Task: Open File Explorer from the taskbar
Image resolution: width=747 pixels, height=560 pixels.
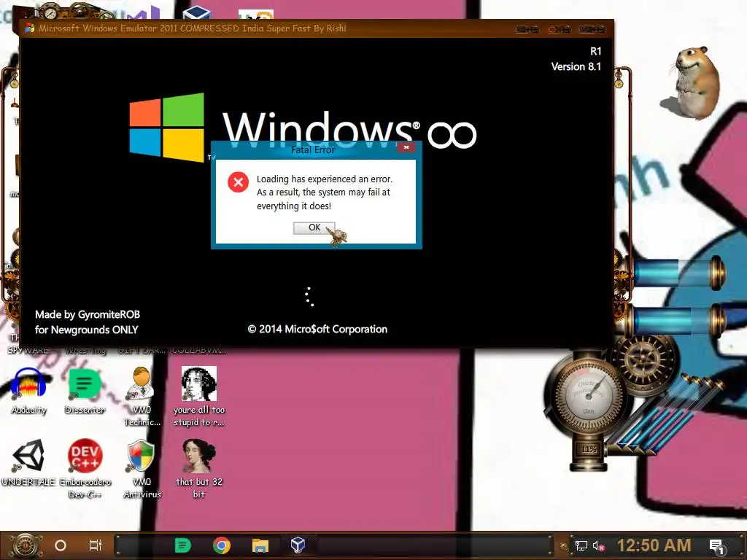Action: 260,545
